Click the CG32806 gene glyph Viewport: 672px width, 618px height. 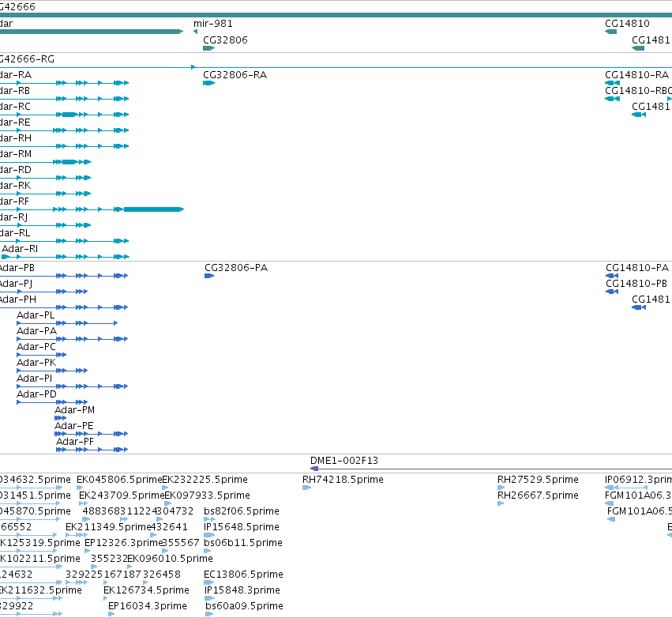(x=208, y=48)
